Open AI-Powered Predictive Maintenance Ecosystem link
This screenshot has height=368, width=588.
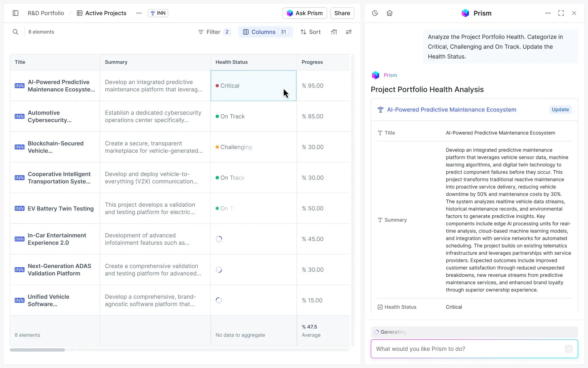(452, 110)
